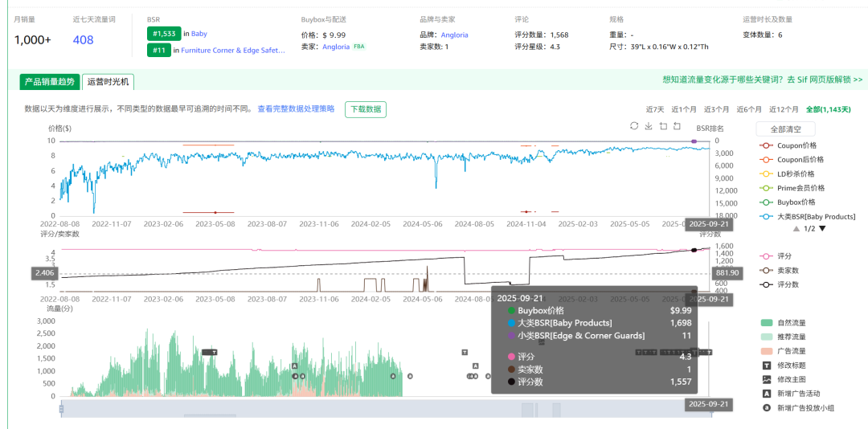
Task: Toggle the 新增广告投放小组 marker legend icon
Action: coord(767,408)
